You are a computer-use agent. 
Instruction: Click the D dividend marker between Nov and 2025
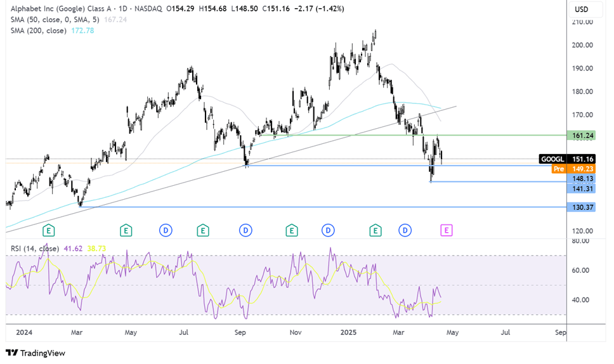point(328,230)
